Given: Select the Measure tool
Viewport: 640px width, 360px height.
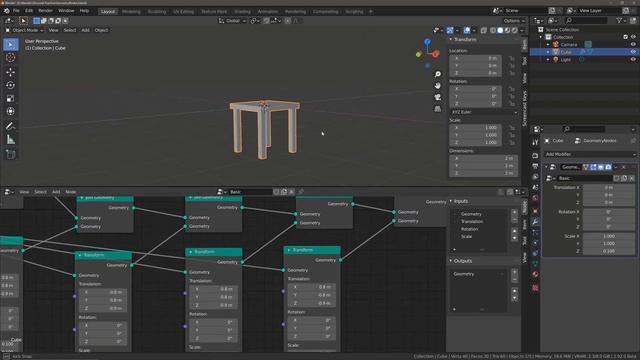Looking at the screenshot, I should point(11,140).
